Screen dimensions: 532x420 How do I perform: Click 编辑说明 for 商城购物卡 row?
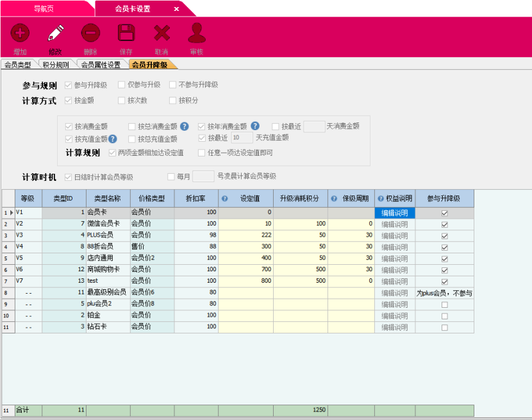click(395, 271)
